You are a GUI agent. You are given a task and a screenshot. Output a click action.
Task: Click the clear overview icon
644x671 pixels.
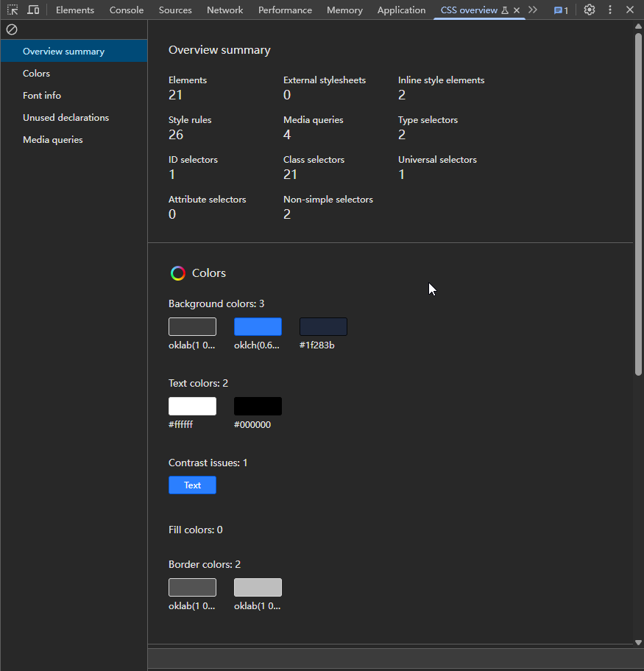[12, 29]
